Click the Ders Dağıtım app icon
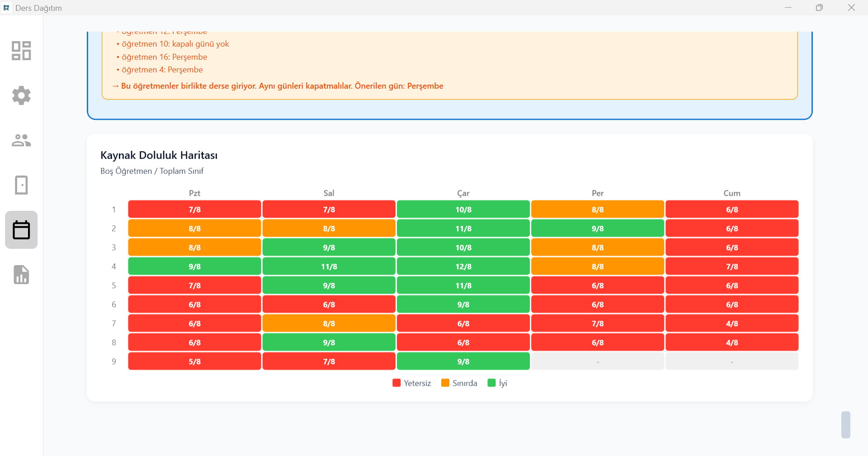Image resolution: width=868 pixels, height=456 pixels. tap(6, 8)
